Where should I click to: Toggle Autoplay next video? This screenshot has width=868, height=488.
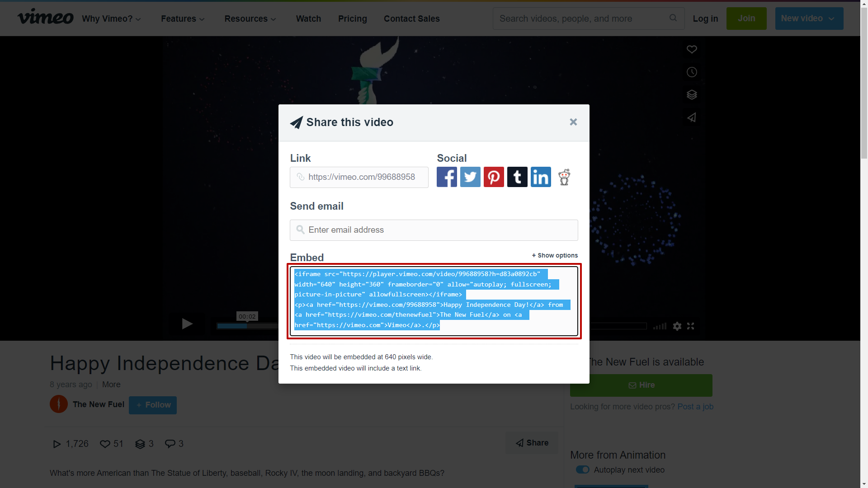click(x=582, y=469)
